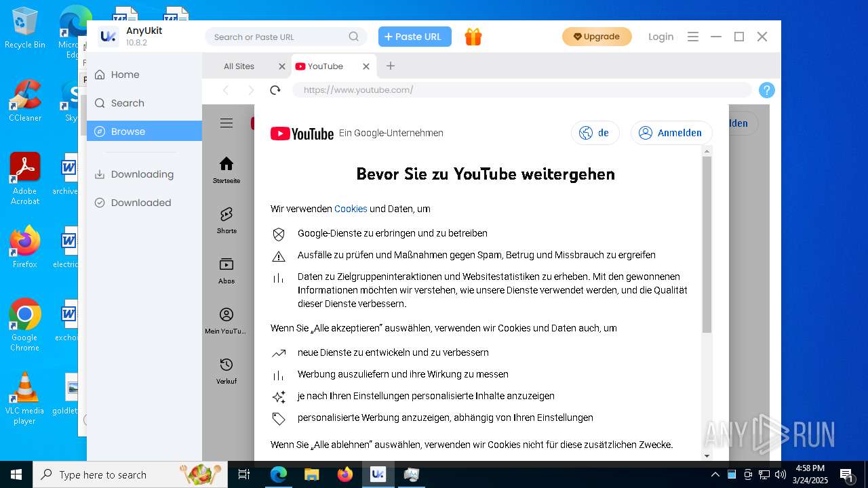Close the All Sites tab

282,66
